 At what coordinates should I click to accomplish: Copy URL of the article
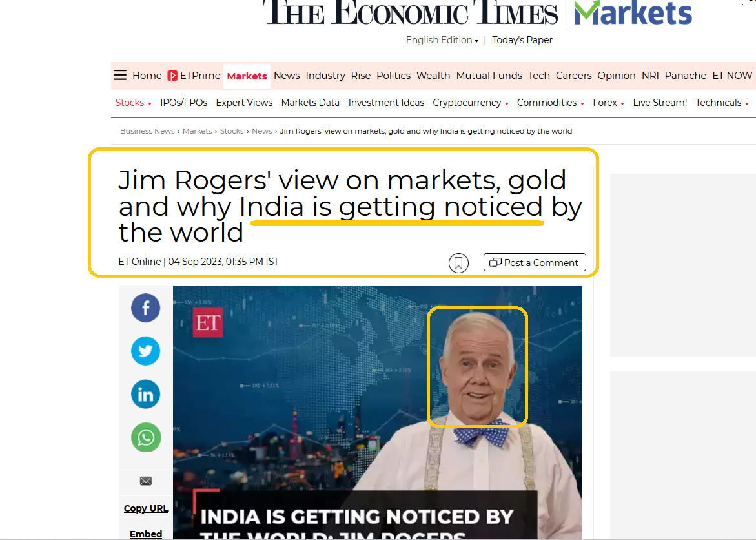[146, 508]
